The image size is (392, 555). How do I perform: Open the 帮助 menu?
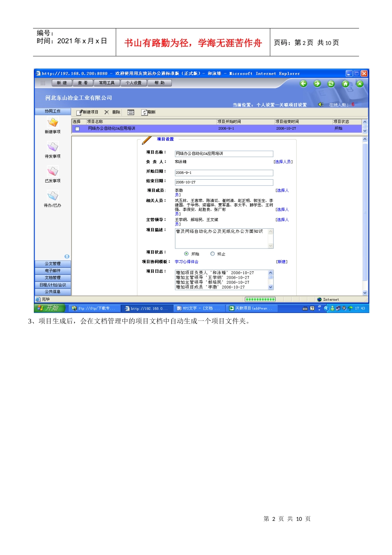(x=159, y=83)
